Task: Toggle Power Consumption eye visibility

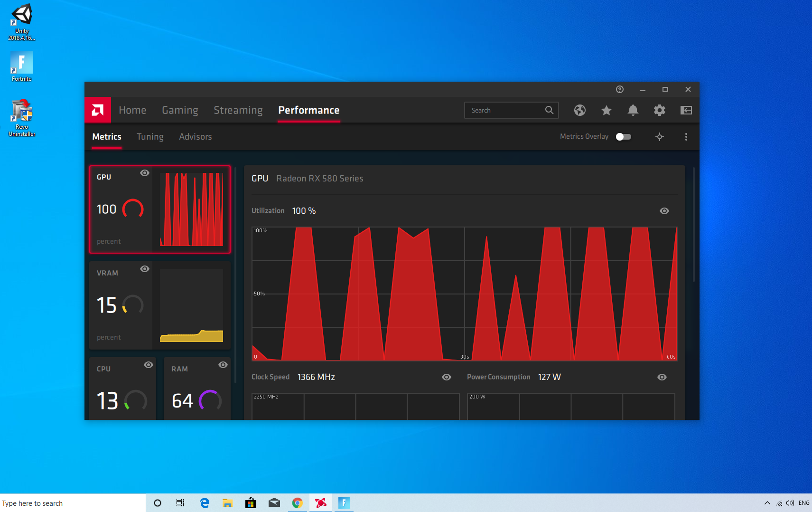Action: 662,377
